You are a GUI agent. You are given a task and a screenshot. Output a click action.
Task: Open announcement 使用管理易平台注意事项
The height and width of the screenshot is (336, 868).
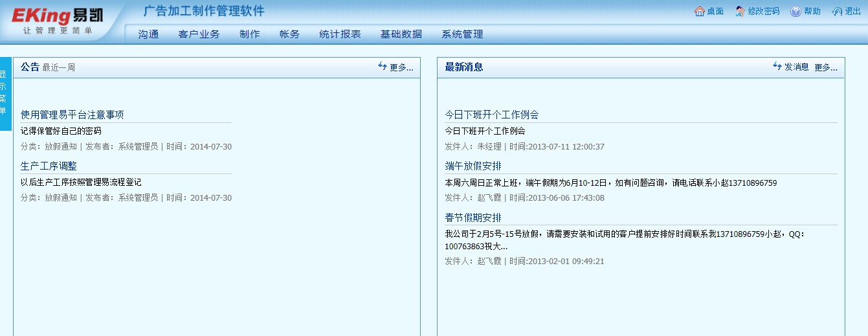[72, 115]
